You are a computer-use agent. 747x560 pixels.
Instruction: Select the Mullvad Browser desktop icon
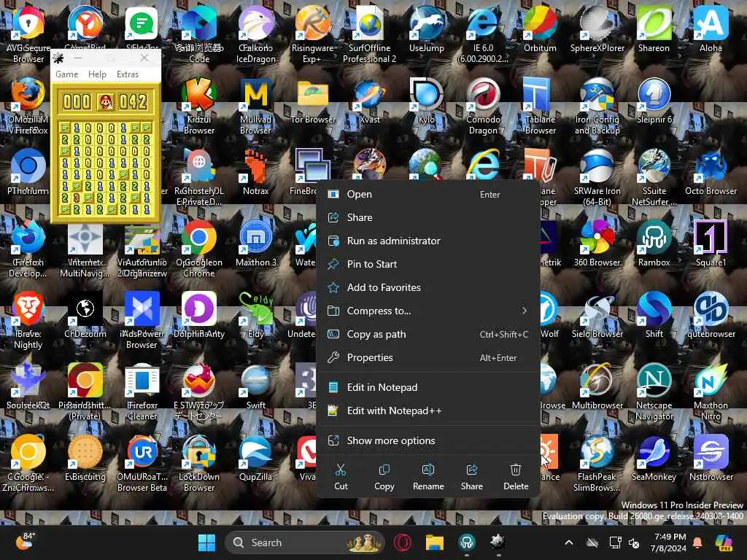[256, 93]
